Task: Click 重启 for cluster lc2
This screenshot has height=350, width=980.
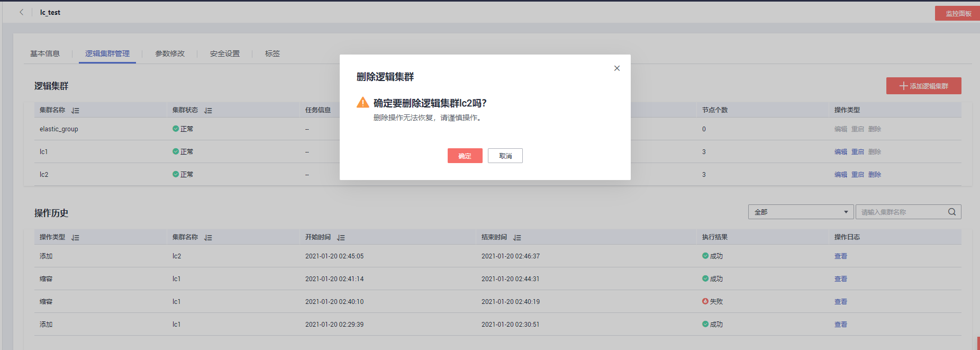Action: tap(858, 175)
